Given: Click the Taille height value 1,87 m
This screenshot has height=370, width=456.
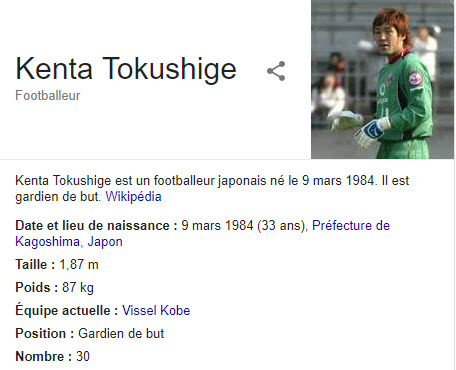Looking at the screenshot, I should (79, 265).
